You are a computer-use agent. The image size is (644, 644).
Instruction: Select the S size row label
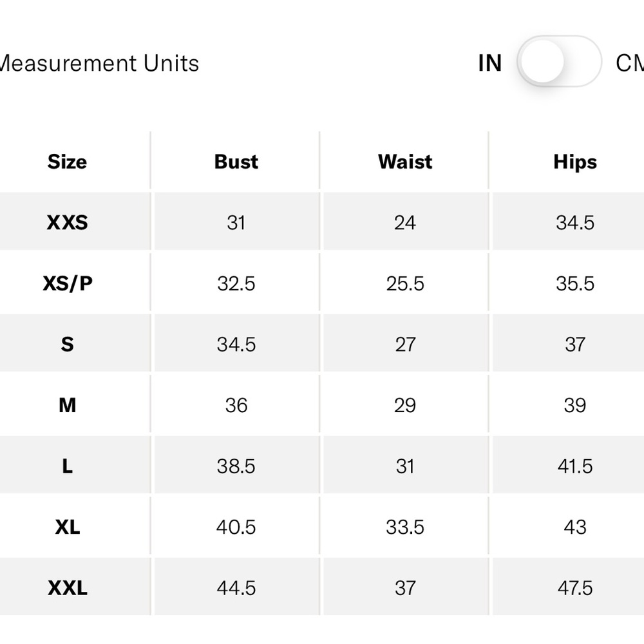click(68, 344)
